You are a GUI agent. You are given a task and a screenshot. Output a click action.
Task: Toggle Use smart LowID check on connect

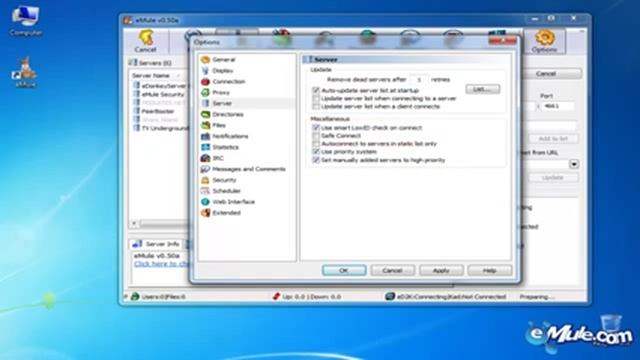(316, 128)
